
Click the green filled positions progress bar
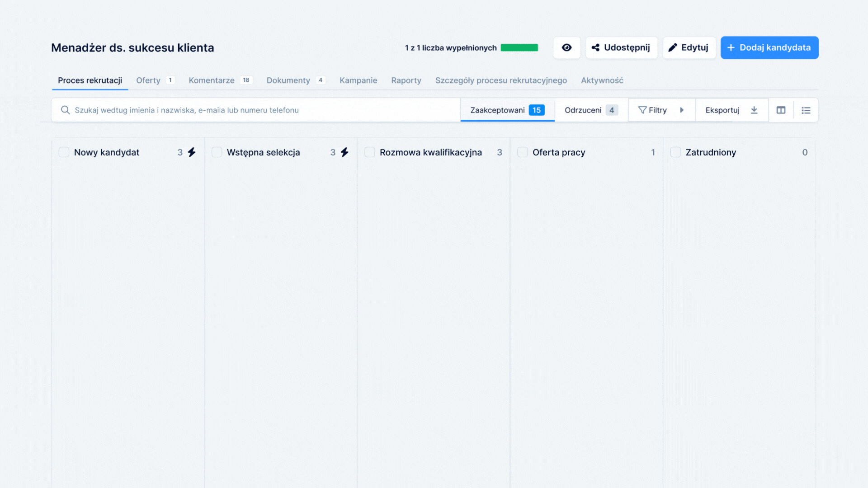[519, 48]
